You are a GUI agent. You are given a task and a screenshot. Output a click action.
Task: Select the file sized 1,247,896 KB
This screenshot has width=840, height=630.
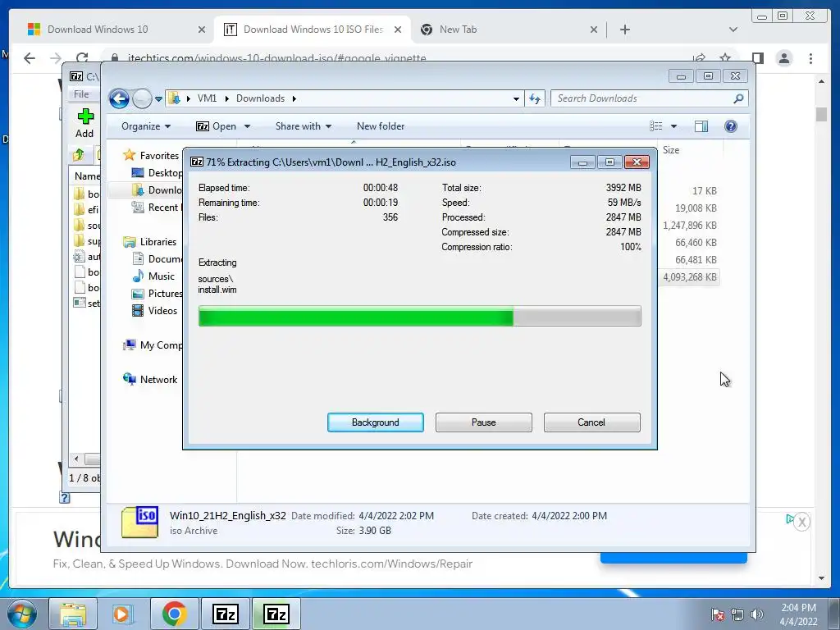[x=689, y=226]
